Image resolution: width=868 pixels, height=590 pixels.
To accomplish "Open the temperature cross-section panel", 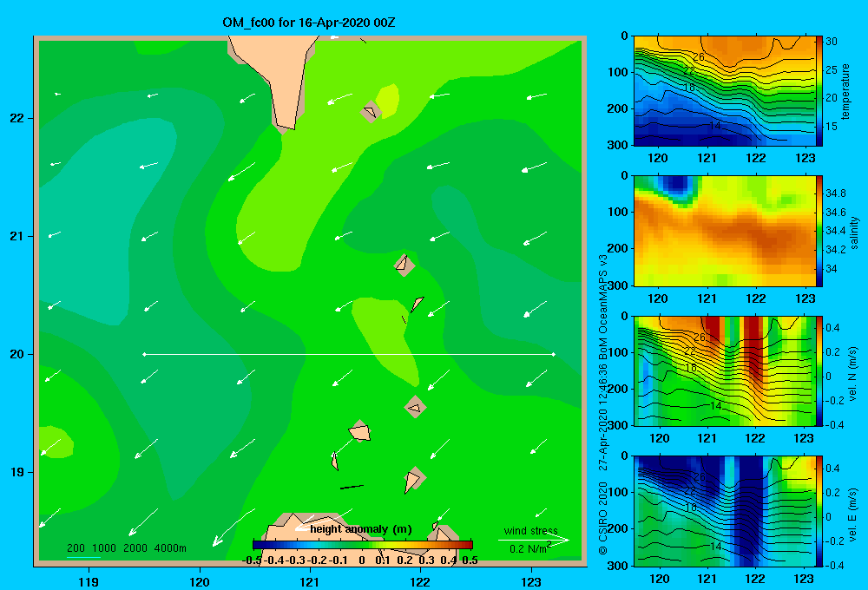I will point(725,91).
